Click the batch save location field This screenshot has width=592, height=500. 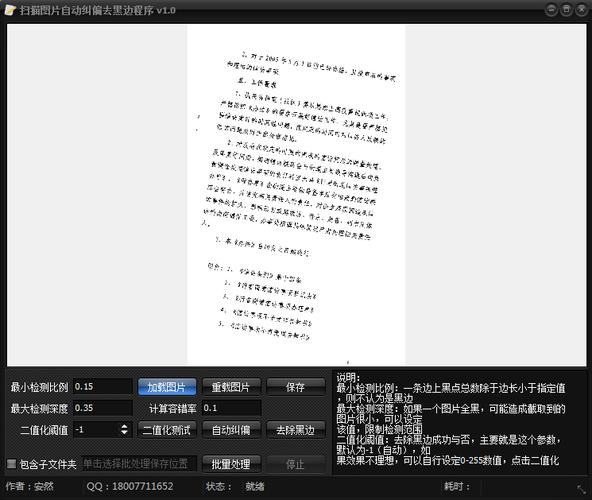(x=139, y=464)
